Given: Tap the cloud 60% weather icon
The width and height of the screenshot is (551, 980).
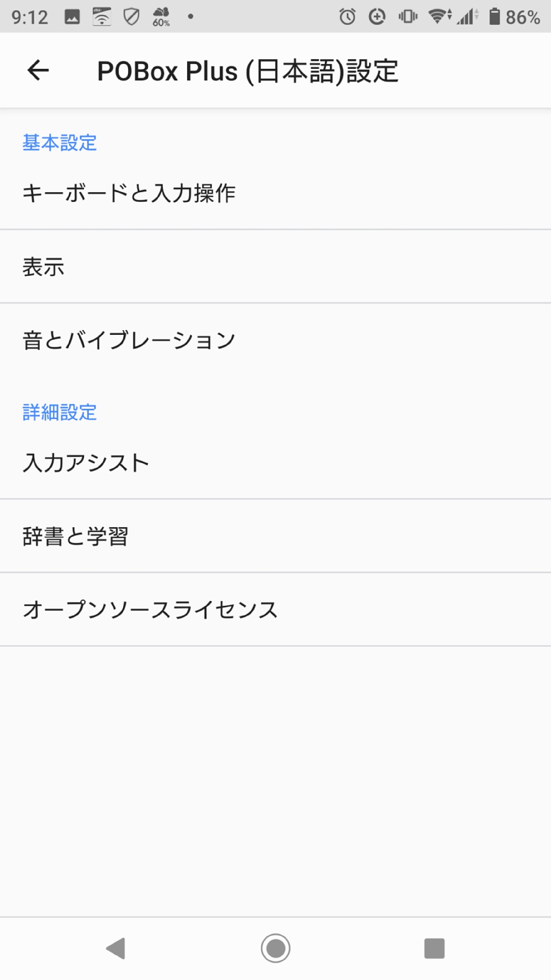Looking at the screenshot, I should tap(161, 17).
